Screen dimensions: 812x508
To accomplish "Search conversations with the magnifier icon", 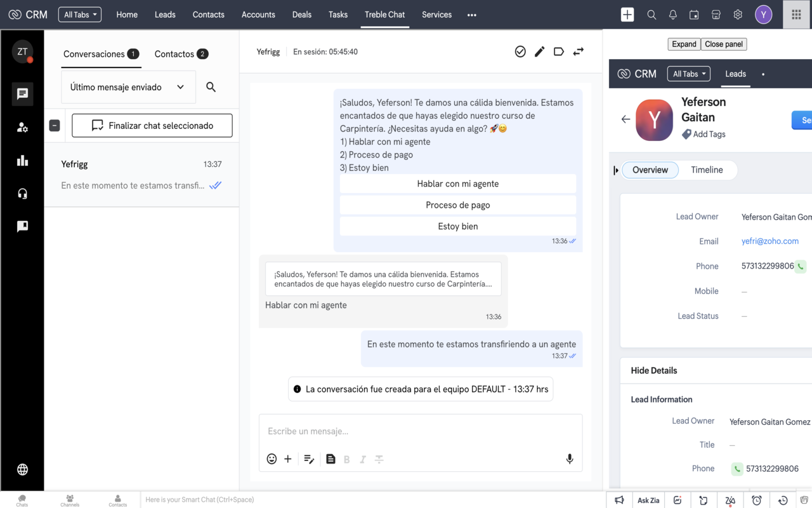I will [x=211, y=87].
